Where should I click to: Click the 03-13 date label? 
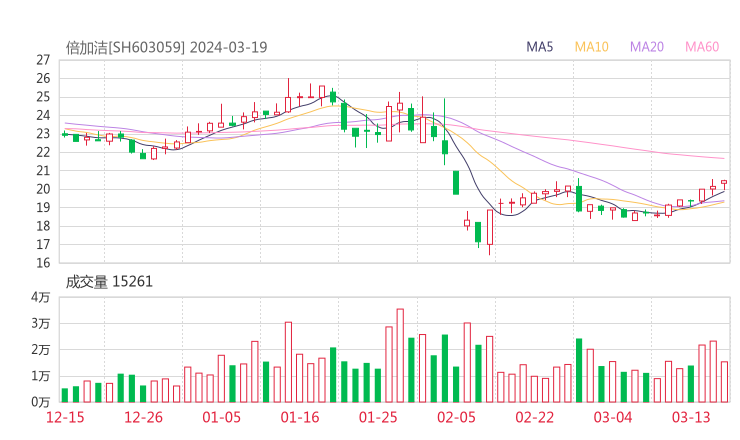[691, 417]
